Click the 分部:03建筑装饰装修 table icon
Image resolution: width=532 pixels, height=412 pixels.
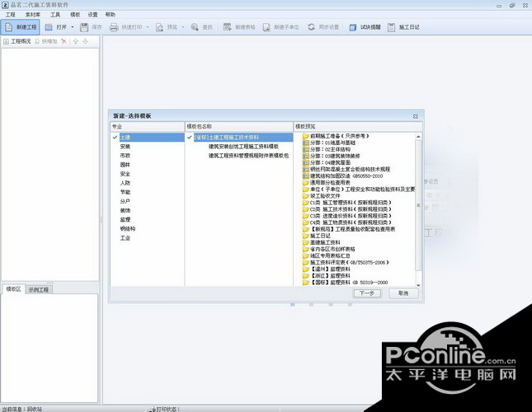(x=306, y=156)
